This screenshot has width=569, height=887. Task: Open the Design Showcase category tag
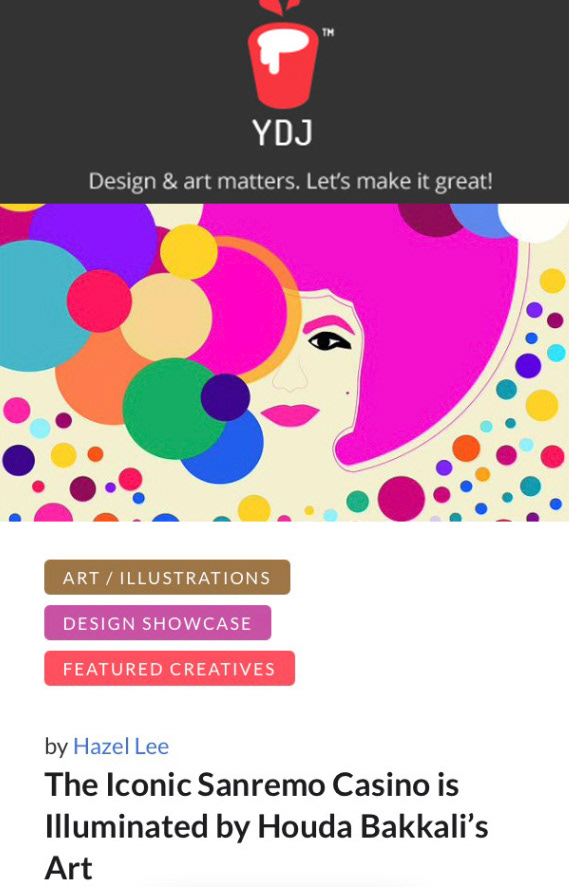(157, 623)
